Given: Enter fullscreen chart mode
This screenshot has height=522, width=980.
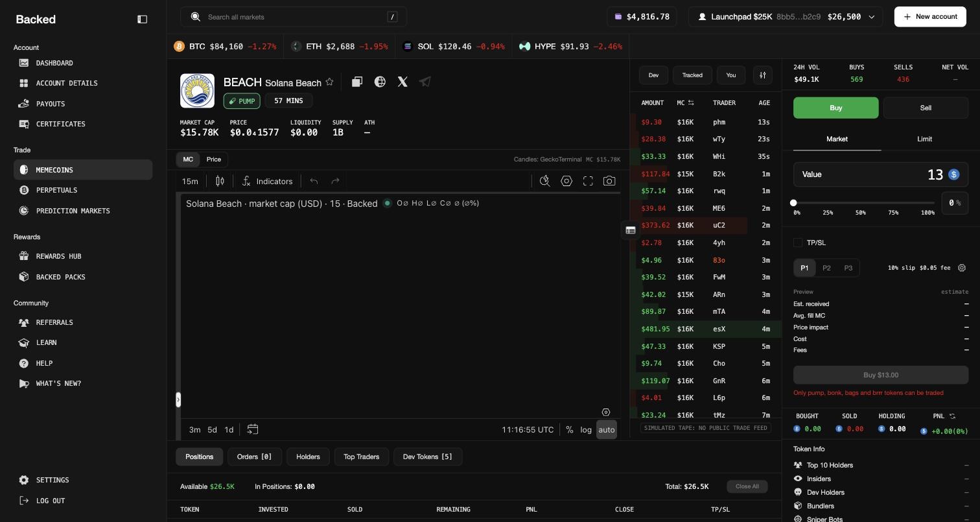Looking at the screenshot, I should (588, 182).
